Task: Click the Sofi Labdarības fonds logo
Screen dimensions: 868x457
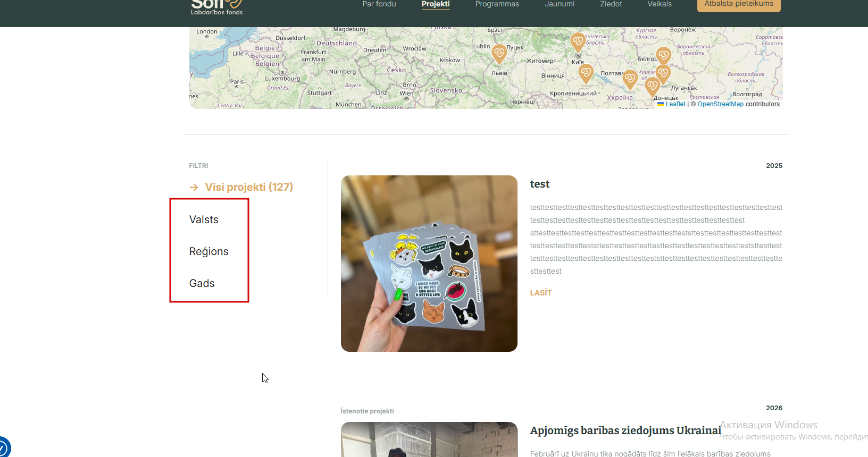Action: coord(217,7)
